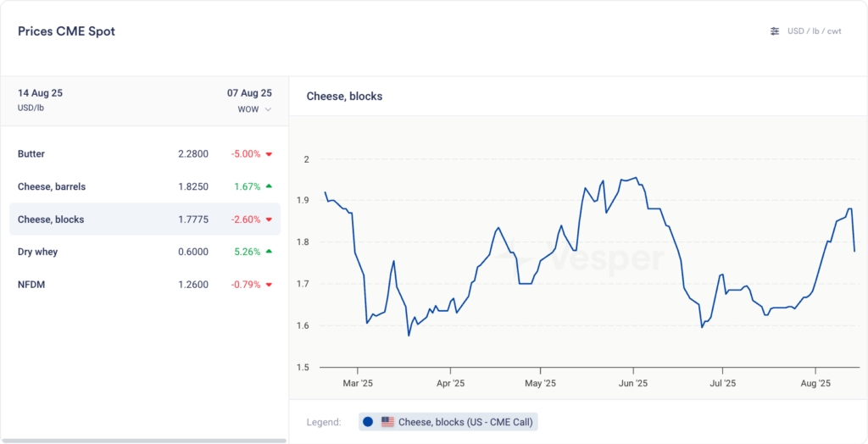Click the Cheese, barrels product name
Viewport: 868px width, 444px height.
tap(52, 186)
